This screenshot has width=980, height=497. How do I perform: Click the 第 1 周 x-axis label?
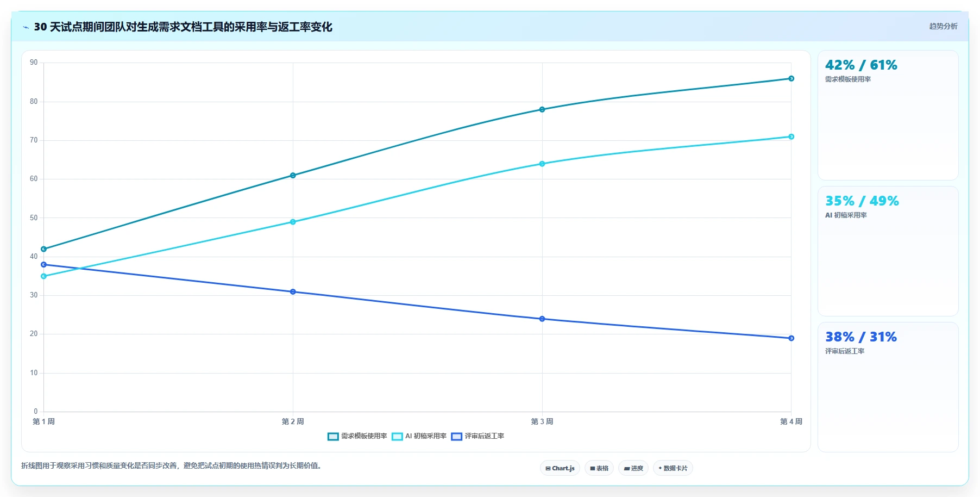pos(43,421)
